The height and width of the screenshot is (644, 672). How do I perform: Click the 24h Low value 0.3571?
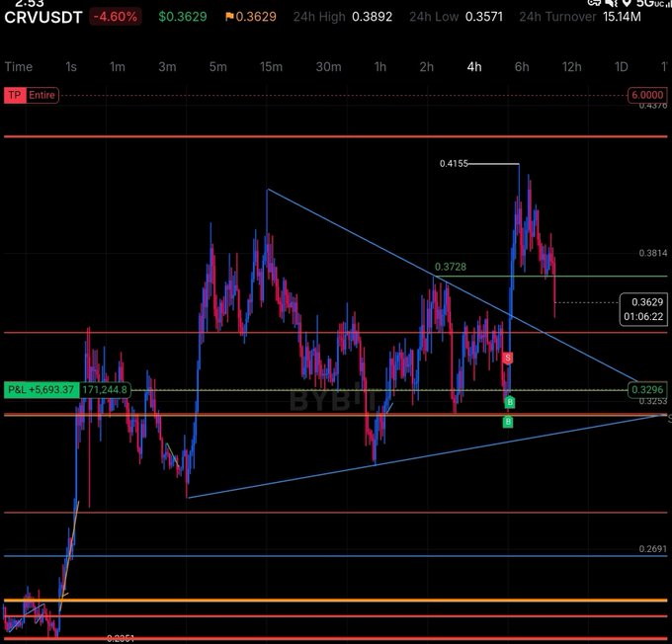click(x=484, y=17)
